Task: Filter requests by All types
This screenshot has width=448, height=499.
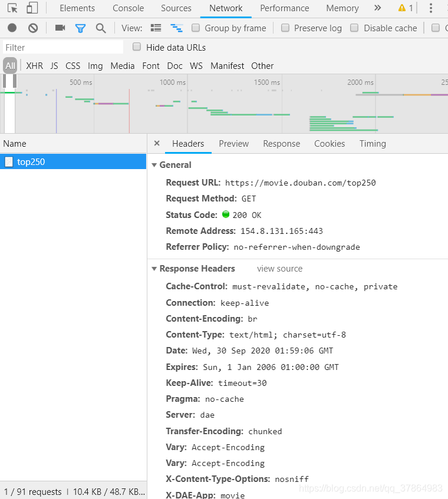Action: pyautogui.click(x=10, y=66)
